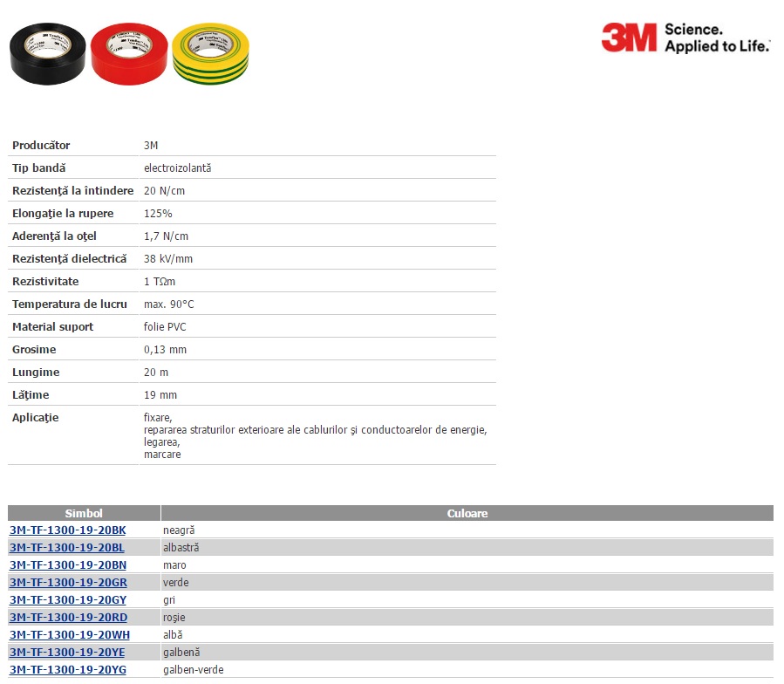Click the 'Grosime' label
The width and height of the screenshot is (784, 684).
pos(34,350)
